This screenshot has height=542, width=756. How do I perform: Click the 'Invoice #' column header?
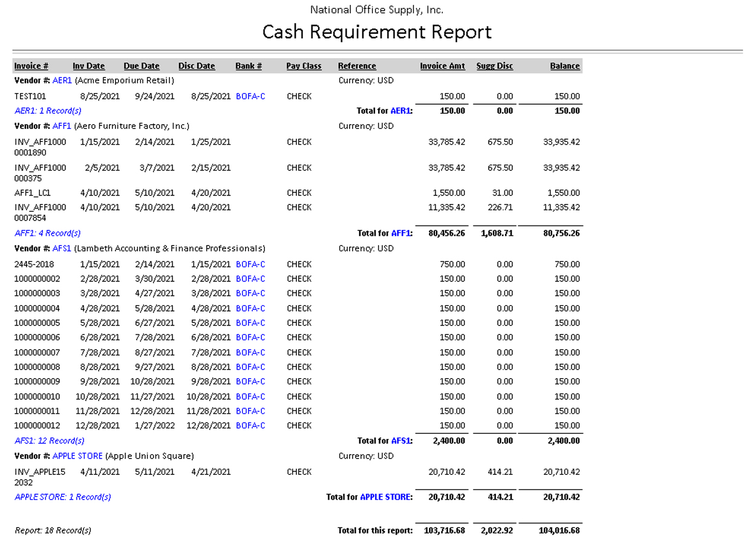(31, 66)
